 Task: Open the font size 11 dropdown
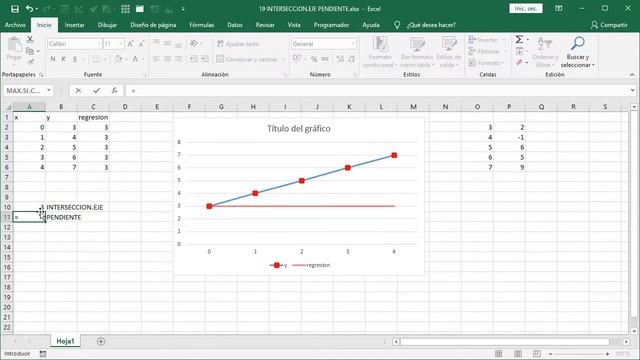(121, 44)
